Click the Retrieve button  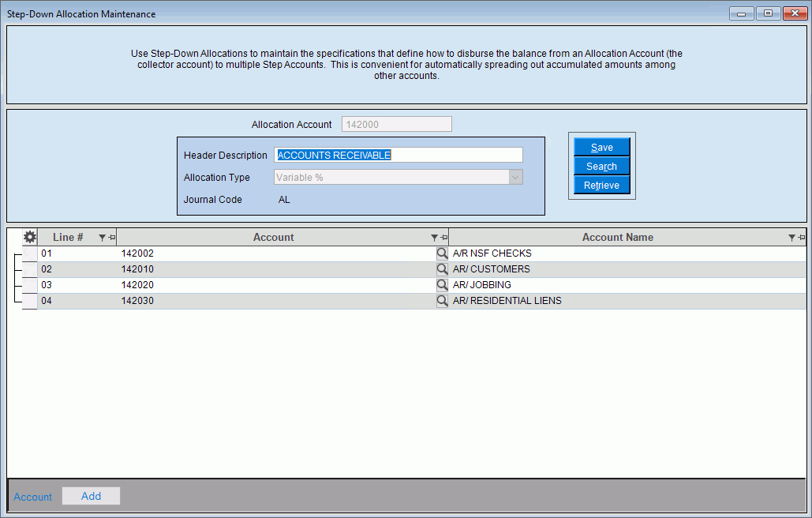[601, 186]
